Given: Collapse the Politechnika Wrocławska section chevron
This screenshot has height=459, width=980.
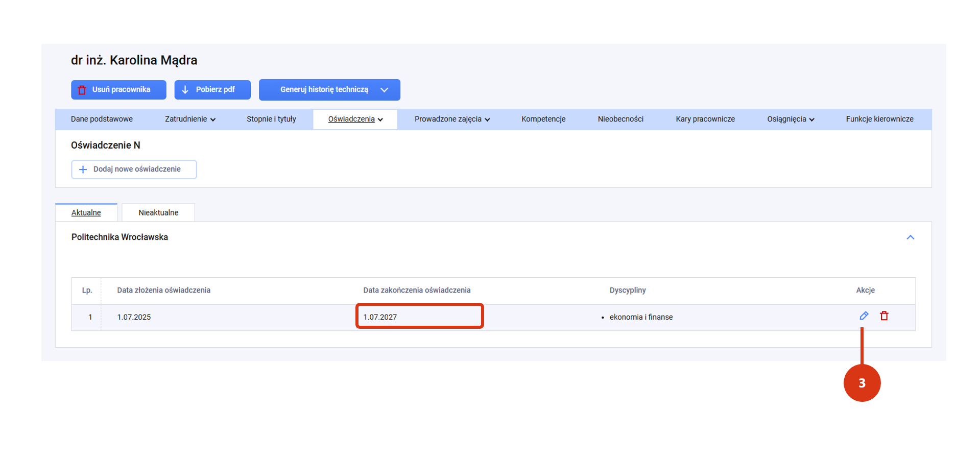Looking at the screenshot, I should [x=910, y=237].
